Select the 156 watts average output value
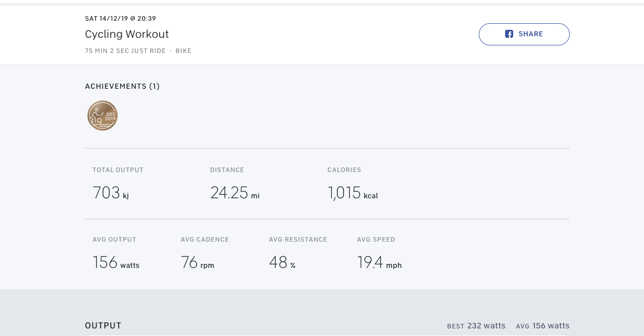Image resolution: width=644 pixels, height=336 pixels. [x=116, y=263]
